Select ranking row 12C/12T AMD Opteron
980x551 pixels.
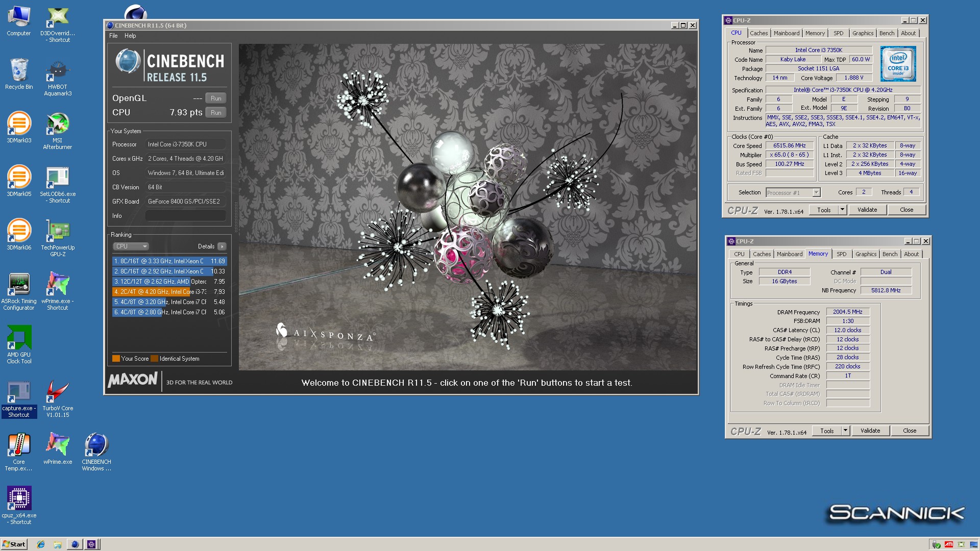(169, 282)
